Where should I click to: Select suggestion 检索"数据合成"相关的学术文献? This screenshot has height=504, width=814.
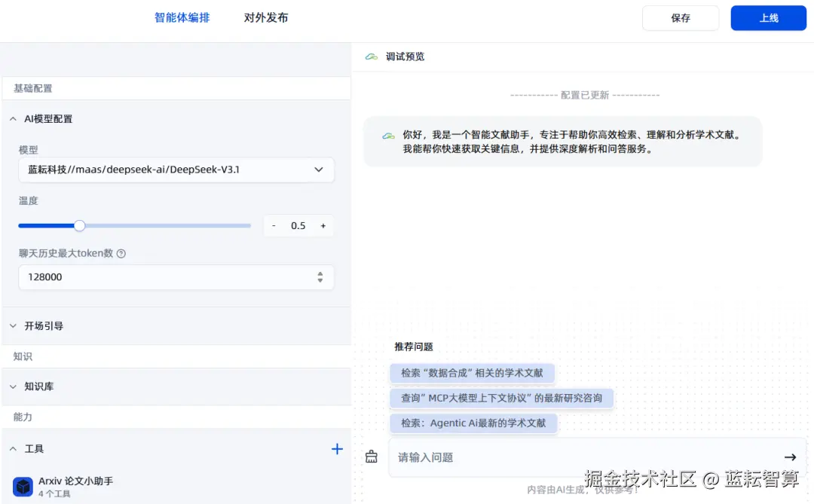[472, 373]
